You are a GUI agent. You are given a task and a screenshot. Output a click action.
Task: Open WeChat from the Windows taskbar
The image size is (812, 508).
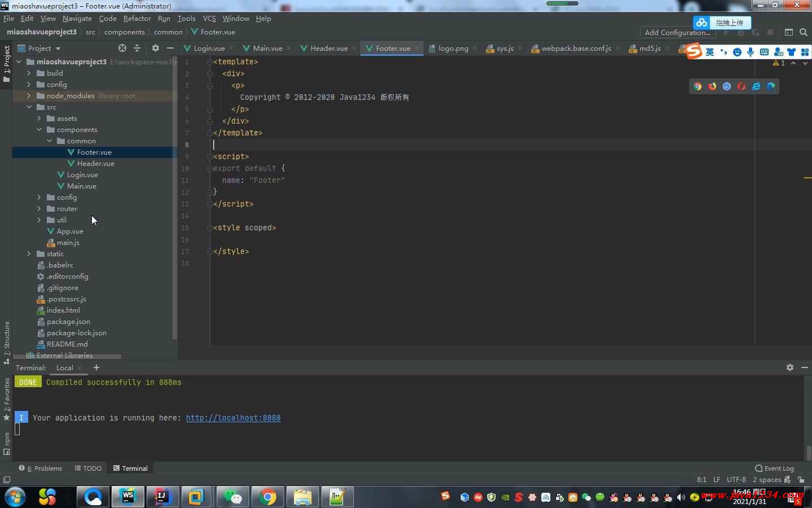click(x=233, y=497)
